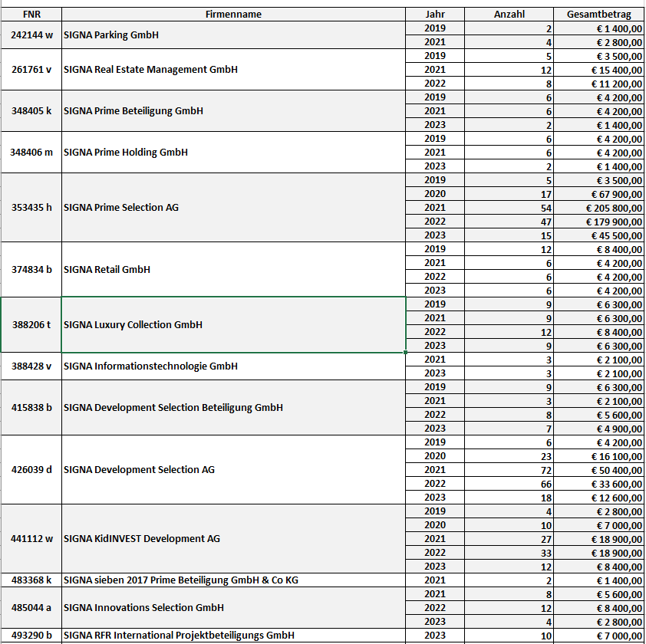
Task: Click the SIGNA Prime Selection AG cell
Action: tap(233, 208)
